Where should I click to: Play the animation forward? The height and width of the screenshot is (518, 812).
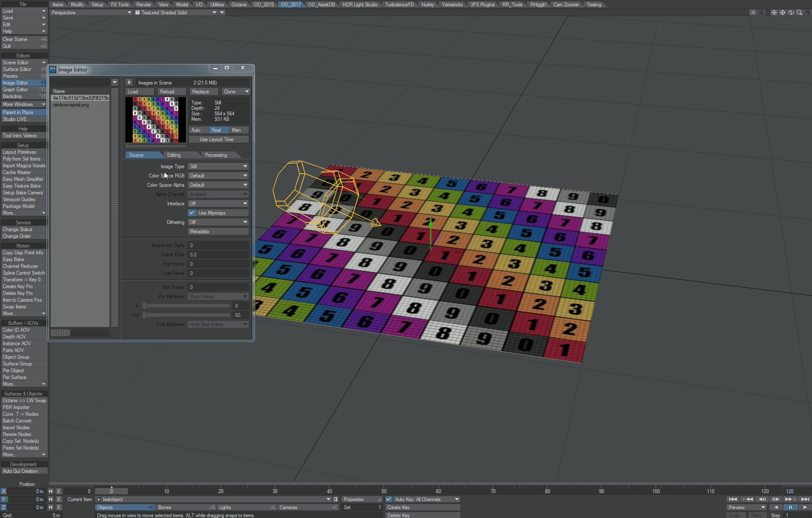804,507
